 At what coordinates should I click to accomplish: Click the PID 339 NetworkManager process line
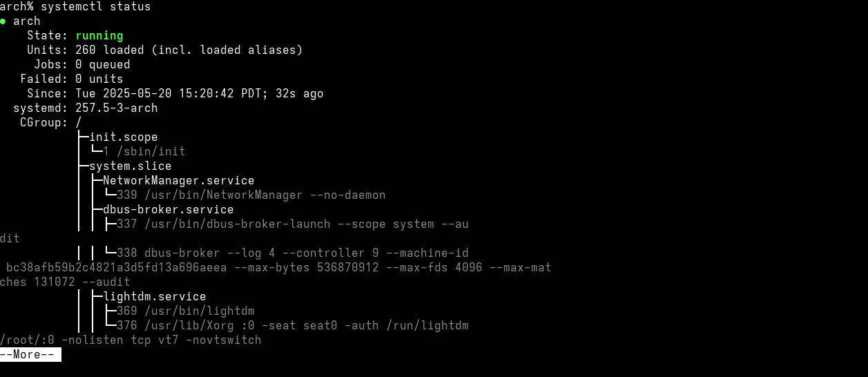coord(251,195)
